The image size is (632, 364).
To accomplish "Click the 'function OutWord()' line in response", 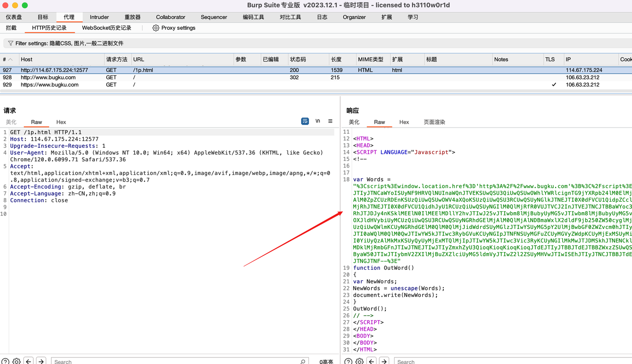I will (x=383, y=268).
